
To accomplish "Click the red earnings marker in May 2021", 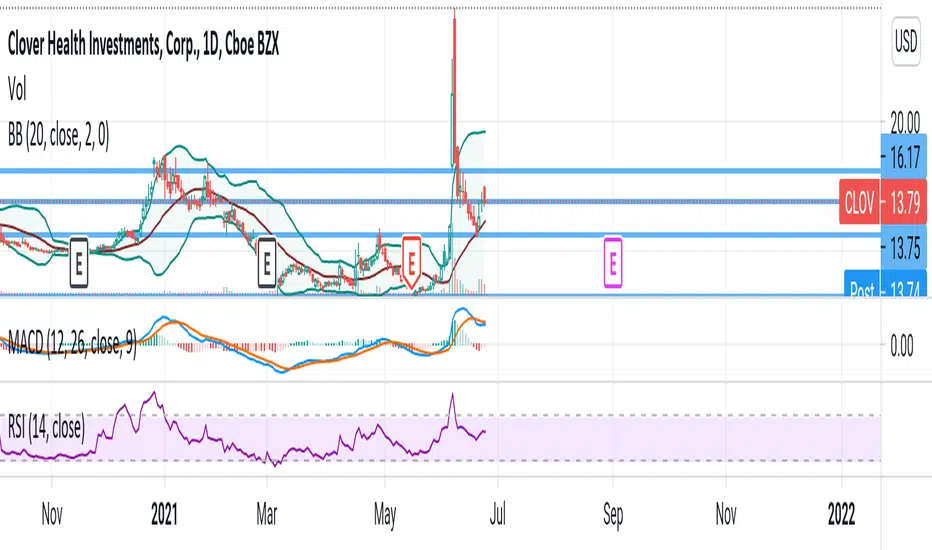I will 411,262.
